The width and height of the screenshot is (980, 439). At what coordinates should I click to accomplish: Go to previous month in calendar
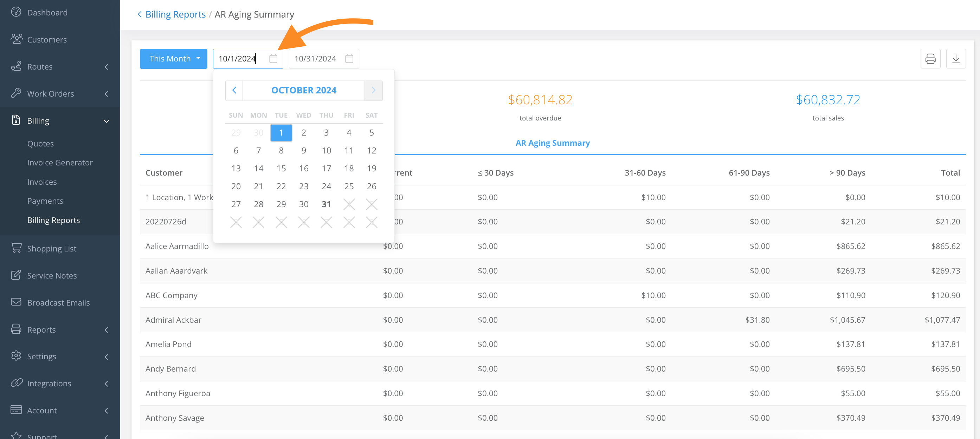coord(234,90)
